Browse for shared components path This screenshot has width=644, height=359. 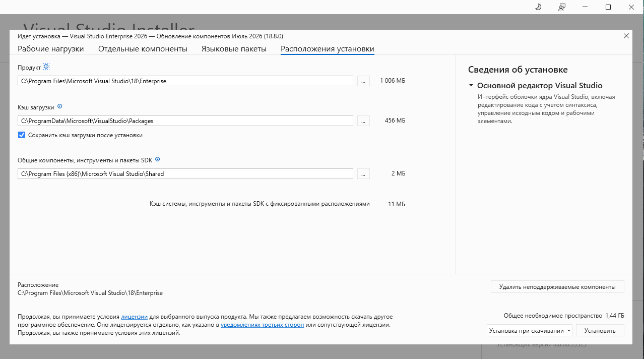point(364,173)
